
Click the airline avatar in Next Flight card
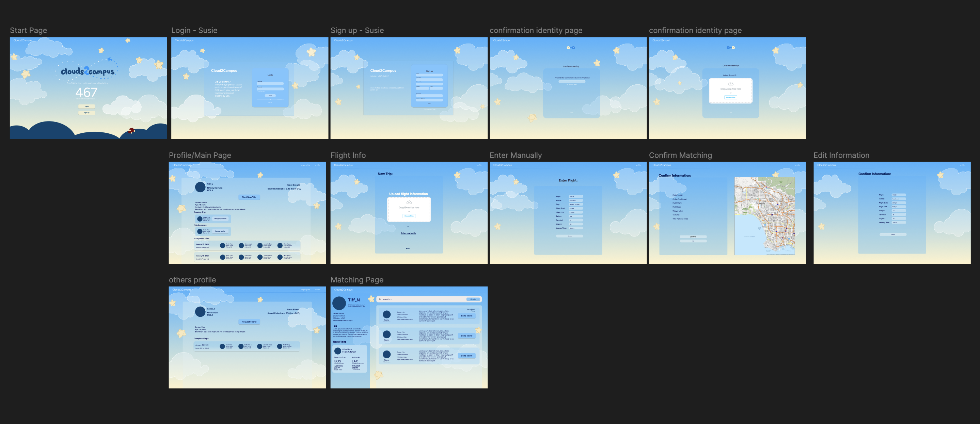tap(337, 350)
